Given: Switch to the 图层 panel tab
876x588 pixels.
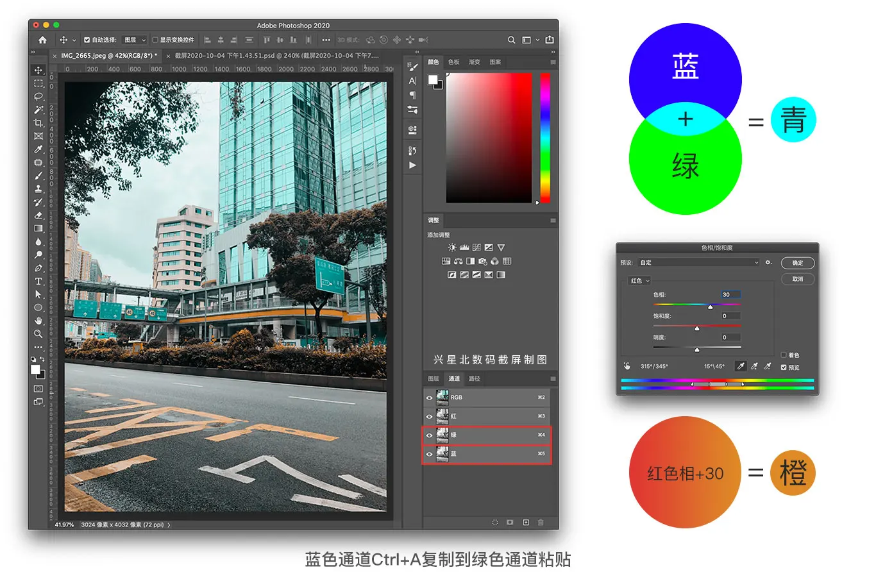Looking at the screenshot, I should 434,378.
